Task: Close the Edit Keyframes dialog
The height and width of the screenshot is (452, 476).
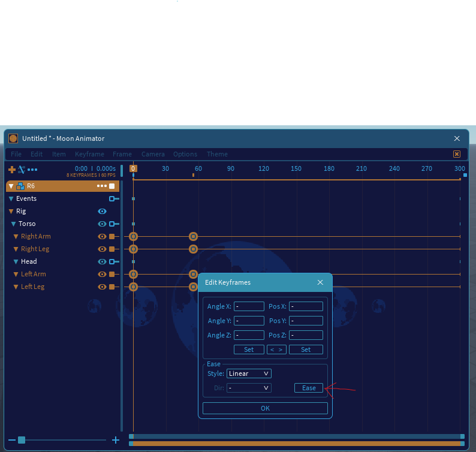Action: 320,282
